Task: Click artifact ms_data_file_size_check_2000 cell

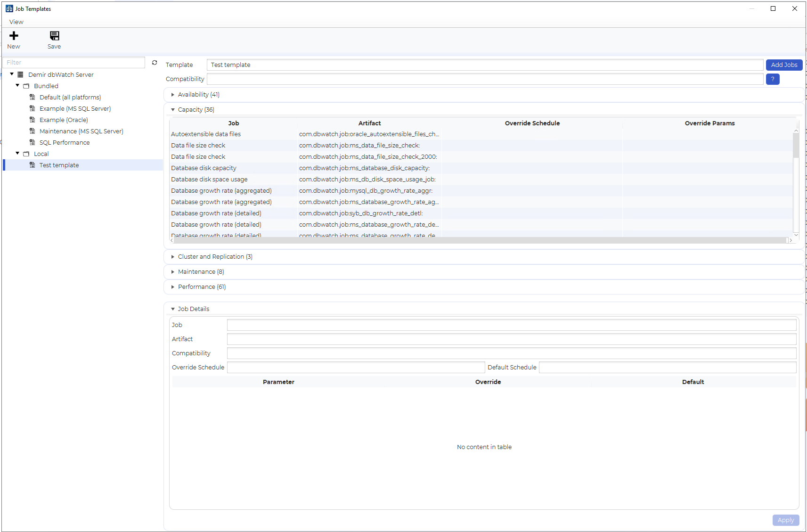Action: pos(369,157)
